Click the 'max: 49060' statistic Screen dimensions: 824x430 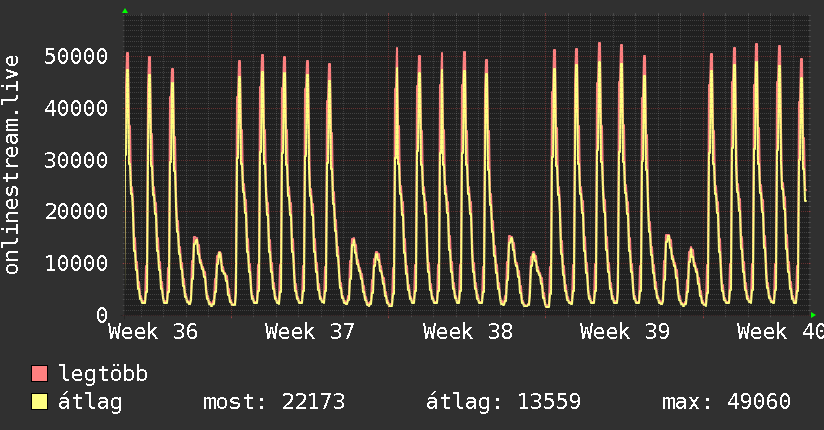726,402
